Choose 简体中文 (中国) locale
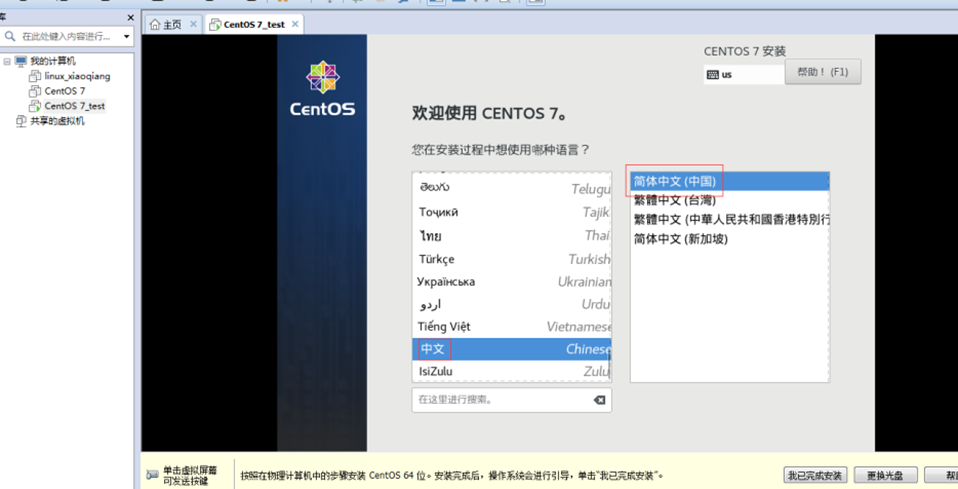The width and height of the screenshot is (958, 489). pos(729,181)
